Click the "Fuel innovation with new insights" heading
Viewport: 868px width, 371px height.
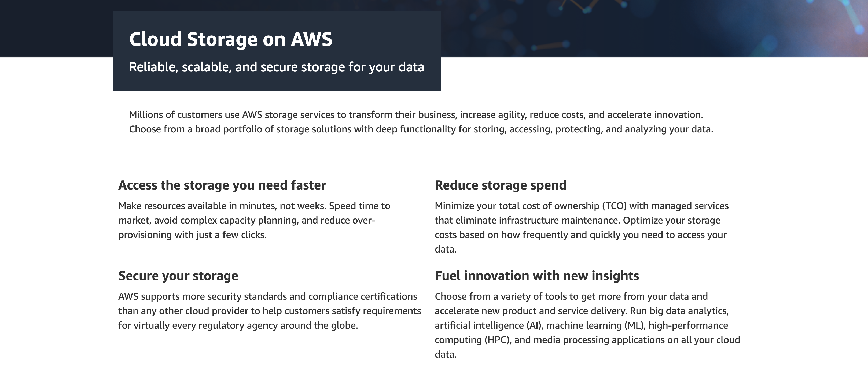pyautogui.click(x=536, y=276)
